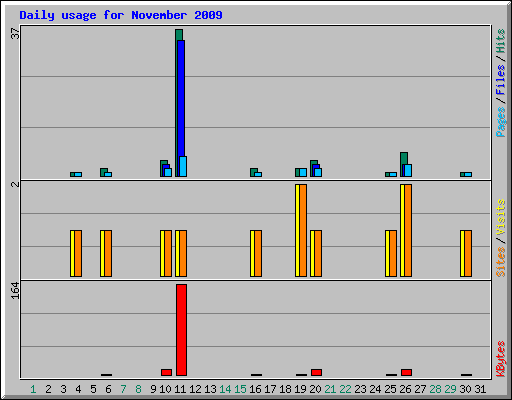Click the axis maximum value '37'
This screenshot has height=400, width=512.
tap(15, 33)
